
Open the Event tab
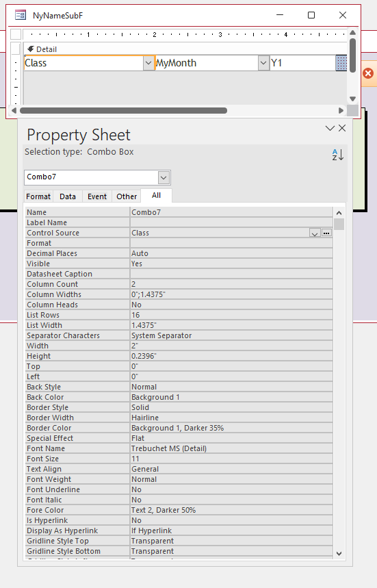[97, 196]
